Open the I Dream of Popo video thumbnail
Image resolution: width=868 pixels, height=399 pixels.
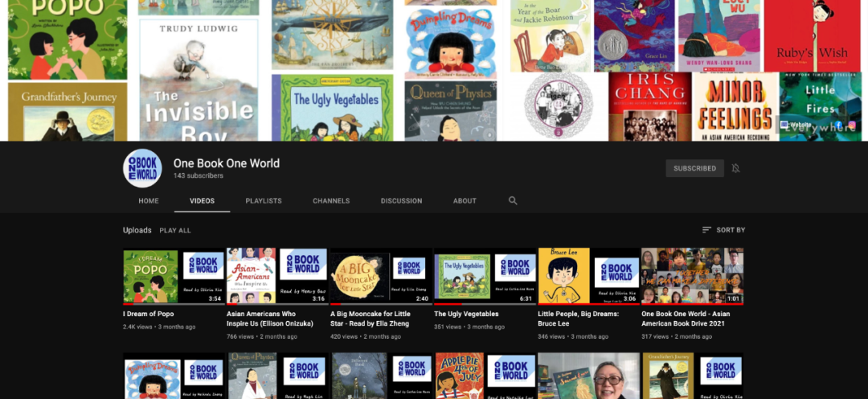pos(174,276)
